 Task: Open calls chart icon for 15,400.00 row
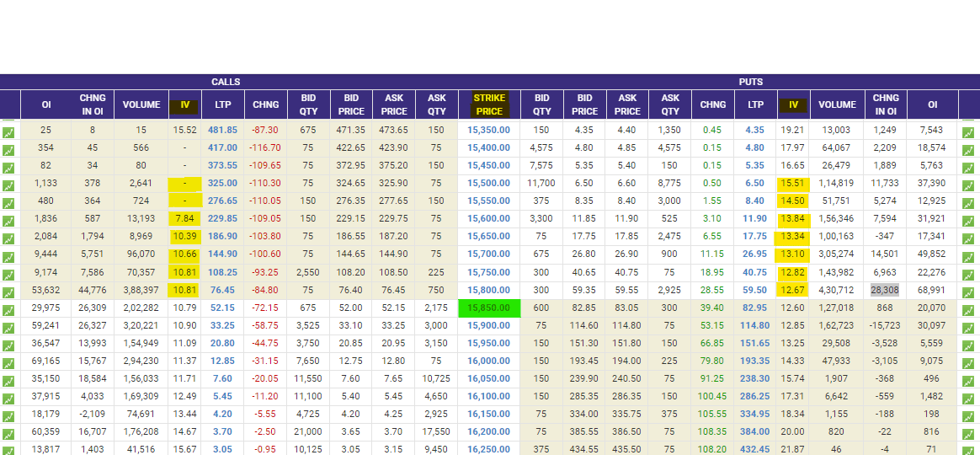pyautogui.click(x=8, y=150)
